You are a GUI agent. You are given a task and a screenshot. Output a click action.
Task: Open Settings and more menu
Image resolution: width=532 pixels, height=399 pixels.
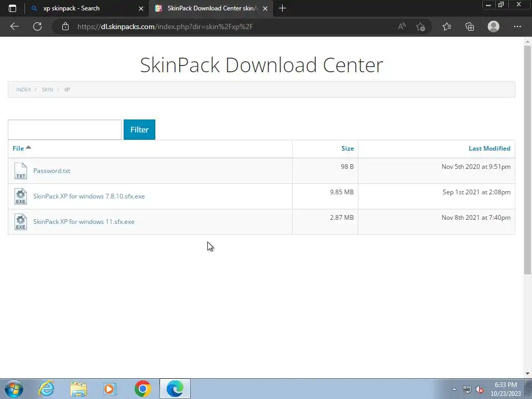(x=517, y=26)
